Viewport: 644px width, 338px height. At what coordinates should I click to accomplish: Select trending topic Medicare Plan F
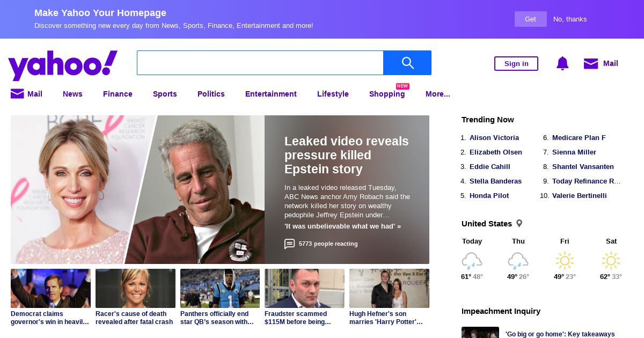pos(579,138)
